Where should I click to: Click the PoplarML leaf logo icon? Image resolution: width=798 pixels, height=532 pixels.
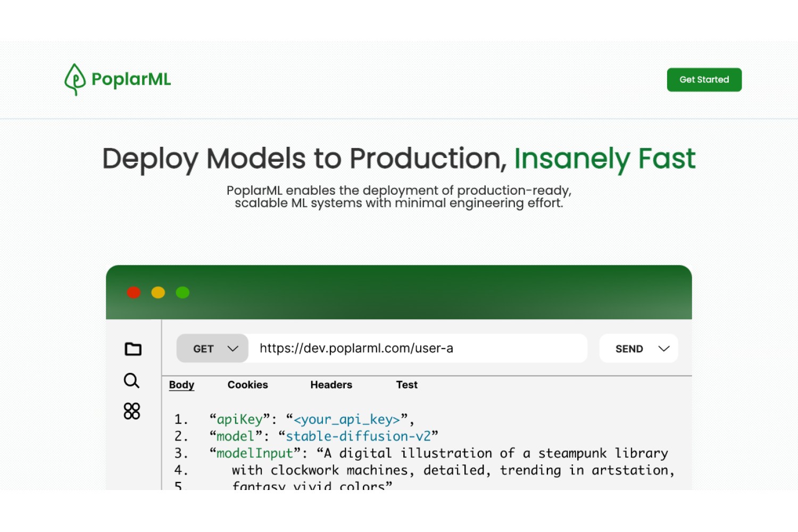(x=75, y=80)
